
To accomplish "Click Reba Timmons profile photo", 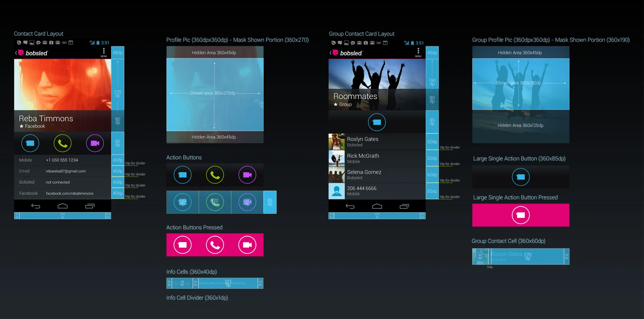I will pos(63,85).
